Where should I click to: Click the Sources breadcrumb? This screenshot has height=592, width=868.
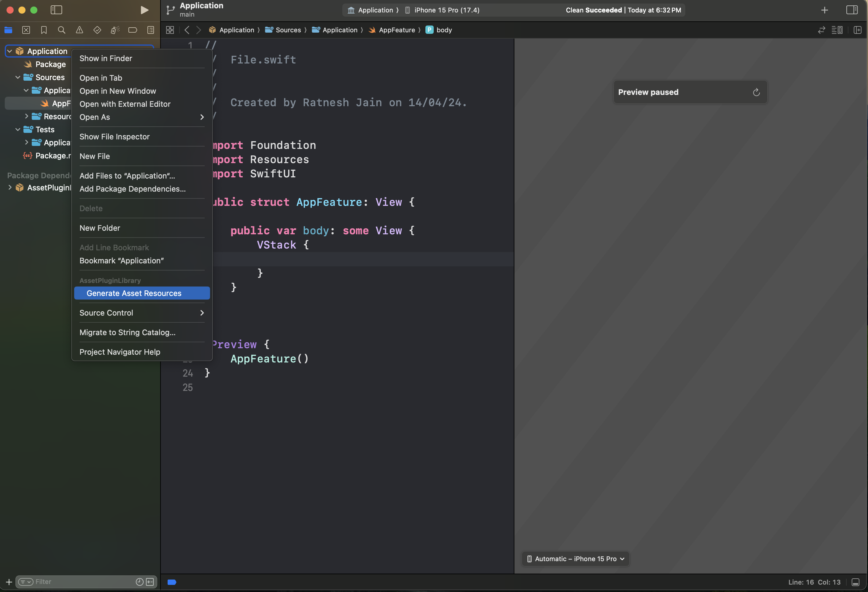pyautogui.click(x=283, y=30)
